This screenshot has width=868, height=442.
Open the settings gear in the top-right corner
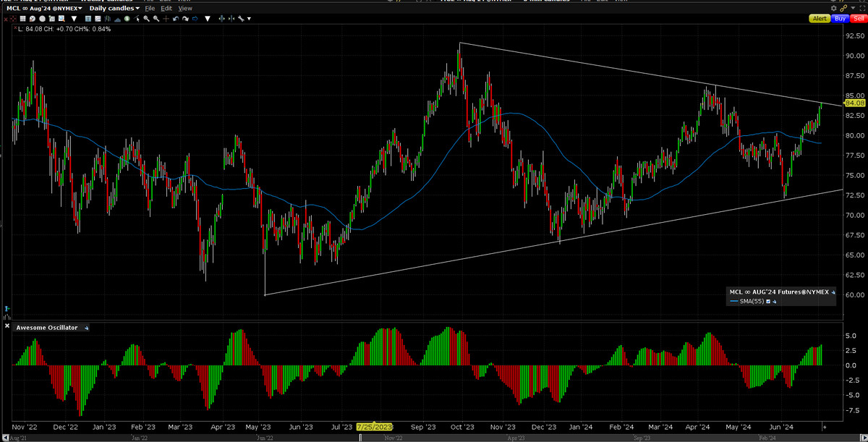pos(833,8)
